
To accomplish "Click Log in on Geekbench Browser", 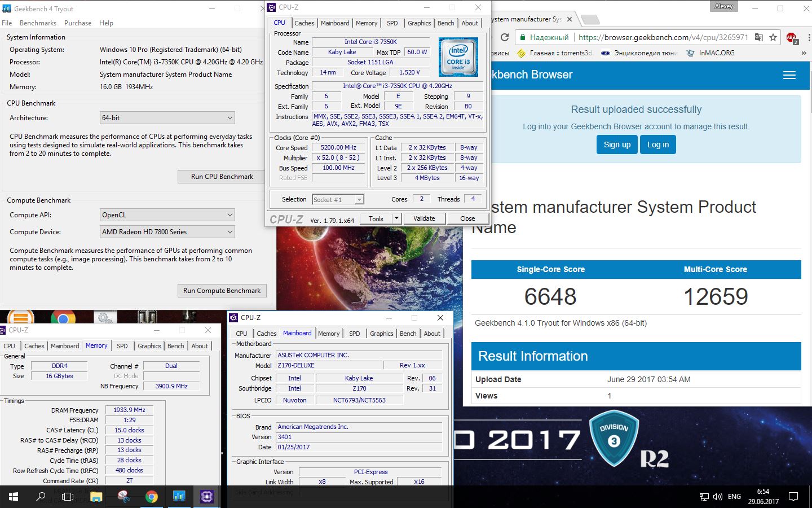I will [658, 144].
